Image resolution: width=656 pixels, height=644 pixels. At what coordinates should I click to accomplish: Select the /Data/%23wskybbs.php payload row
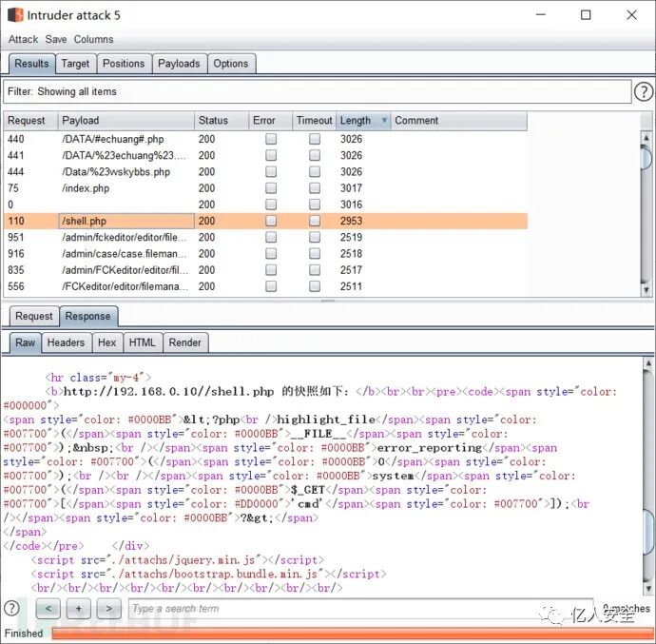point(265,171)
